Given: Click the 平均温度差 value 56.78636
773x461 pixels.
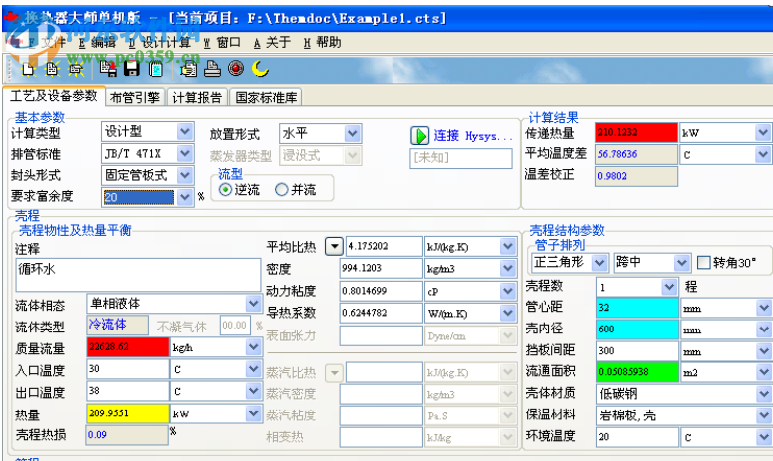Looking at the screenshot, I should click(636, 154).
